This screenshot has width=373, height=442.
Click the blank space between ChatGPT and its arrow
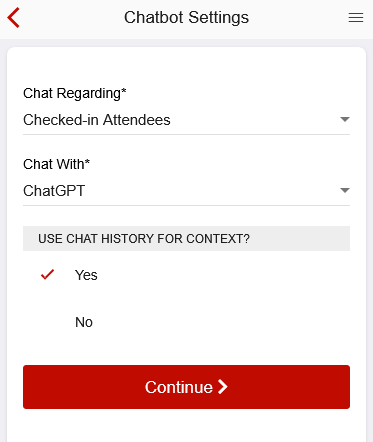pos(212,191)
